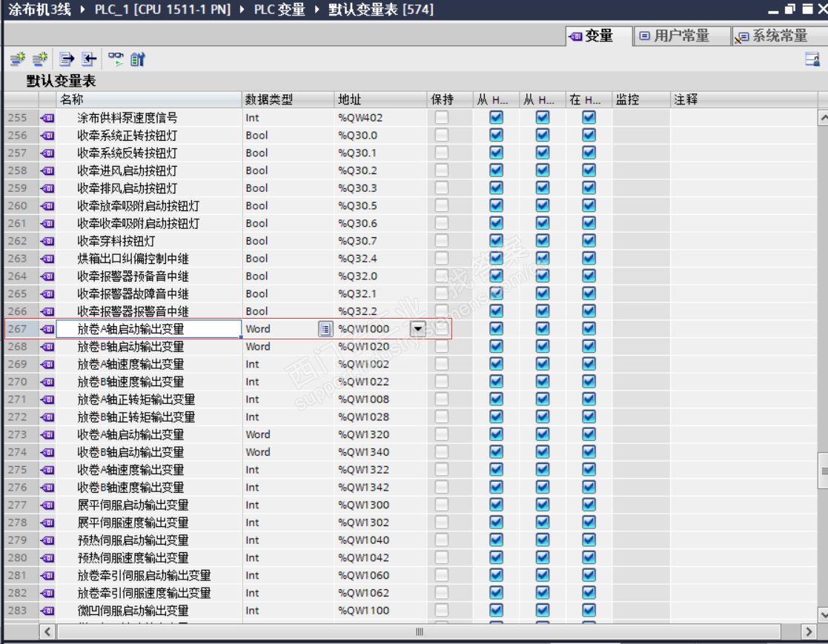
Task: Click name 收牵进风启动按钮灯
Action: click(127, 170)
